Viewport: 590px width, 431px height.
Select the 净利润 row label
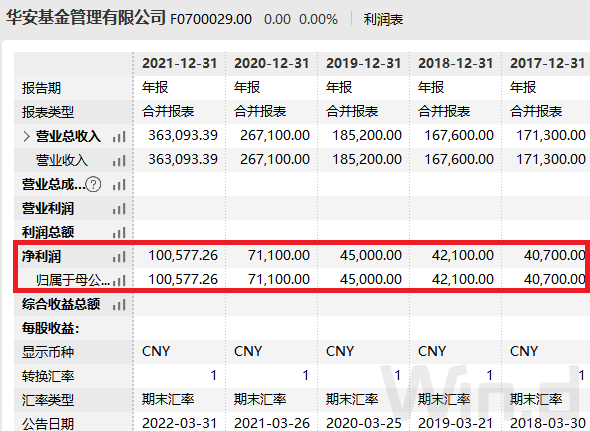[x=41, y=257]
